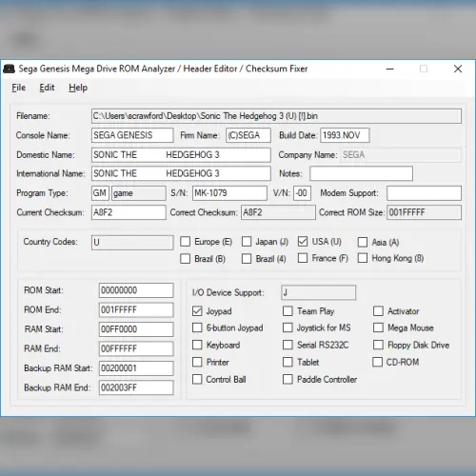The image size is (476, 476).
Task: Check the Floppy Disk Drive checkbox
Action: point(378,345)
